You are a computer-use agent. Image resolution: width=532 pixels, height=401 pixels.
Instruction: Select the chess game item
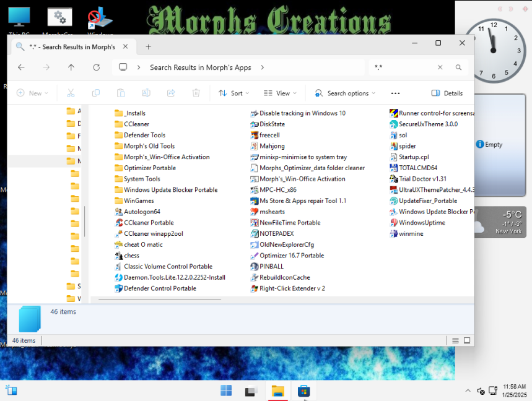coord(127,256)
